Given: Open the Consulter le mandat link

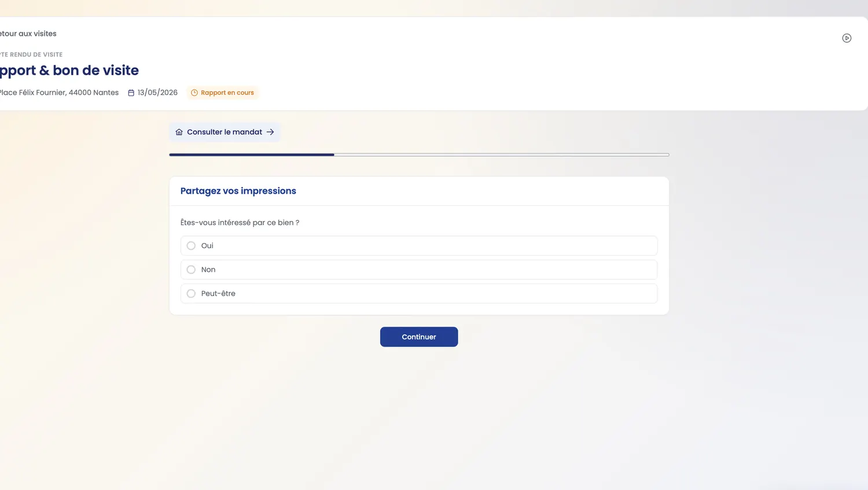Looking at the screenshot, I should (225, 132).
